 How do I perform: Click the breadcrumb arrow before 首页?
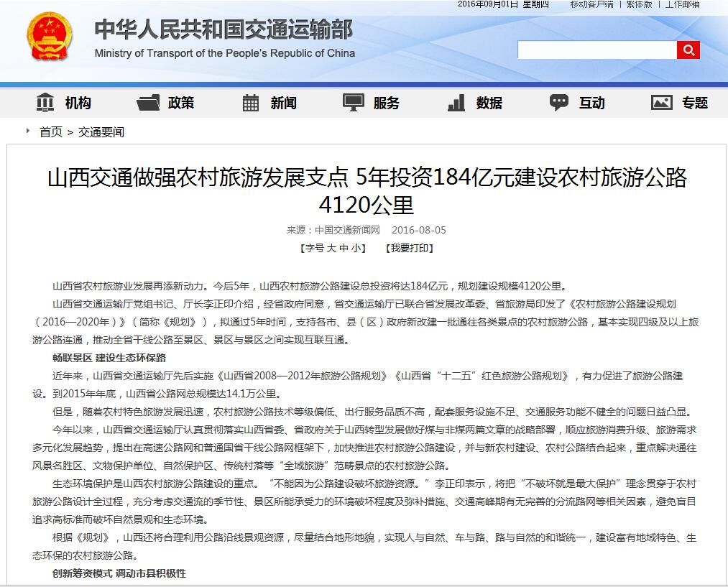pyautogui.click(x=28, y=131)
